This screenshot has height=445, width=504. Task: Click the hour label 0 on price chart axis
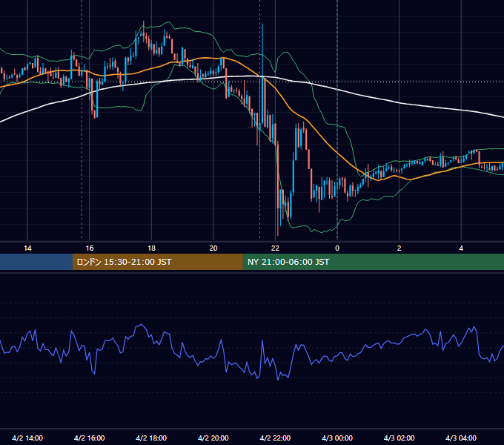point(337,248)
